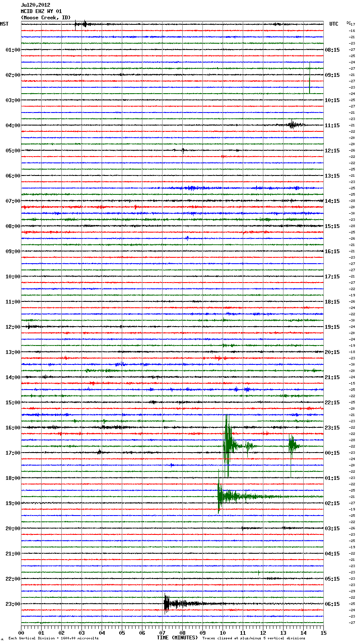Click the 08:15 UTC time label
The width and height of the screenshot is (357, 644).
pyautogui.click(x=332, y=50)
